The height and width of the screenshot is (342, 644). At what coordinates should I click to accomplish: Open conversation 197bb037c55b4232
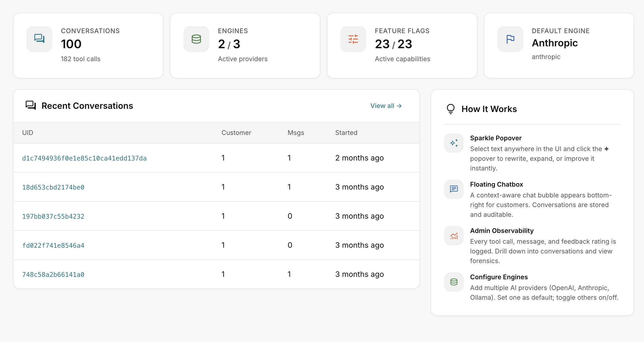click(53, 216)
